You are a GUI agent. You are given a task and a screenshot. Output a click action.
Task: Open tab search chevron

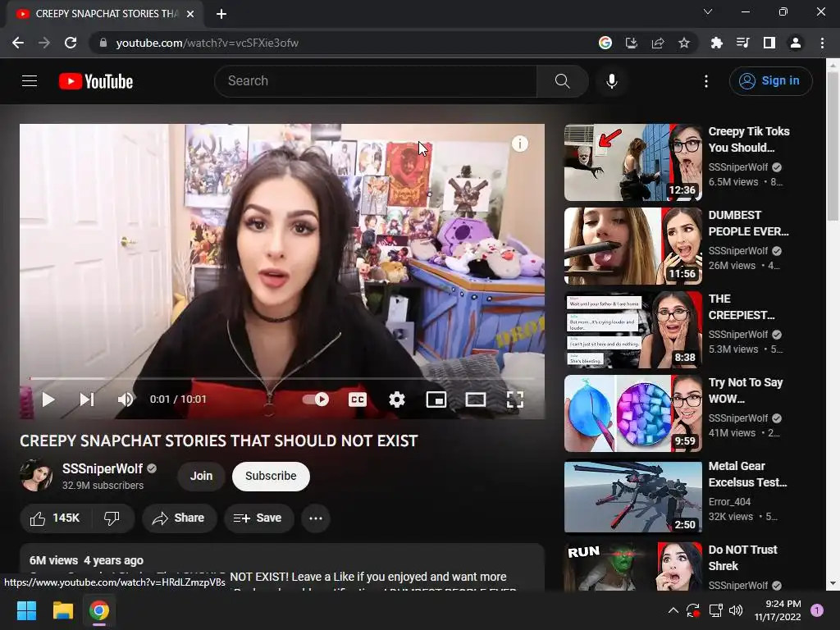[708, 11]
